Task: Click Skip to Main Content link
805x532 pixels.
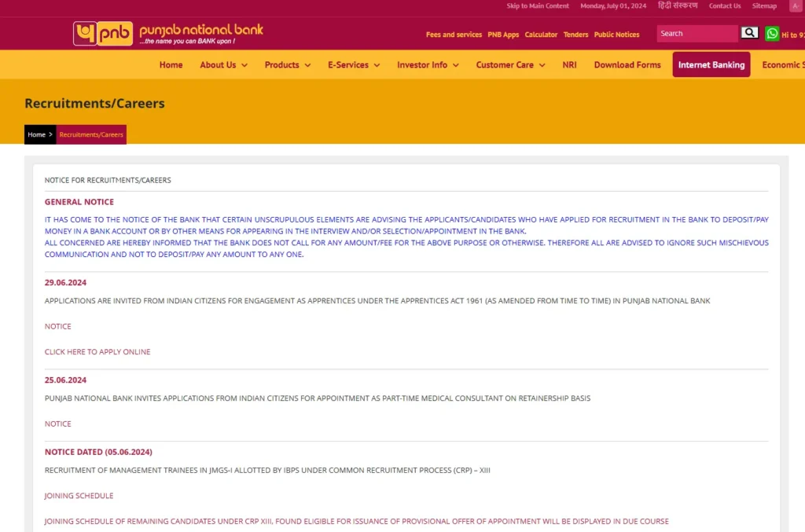Action: tap(538, 6)
